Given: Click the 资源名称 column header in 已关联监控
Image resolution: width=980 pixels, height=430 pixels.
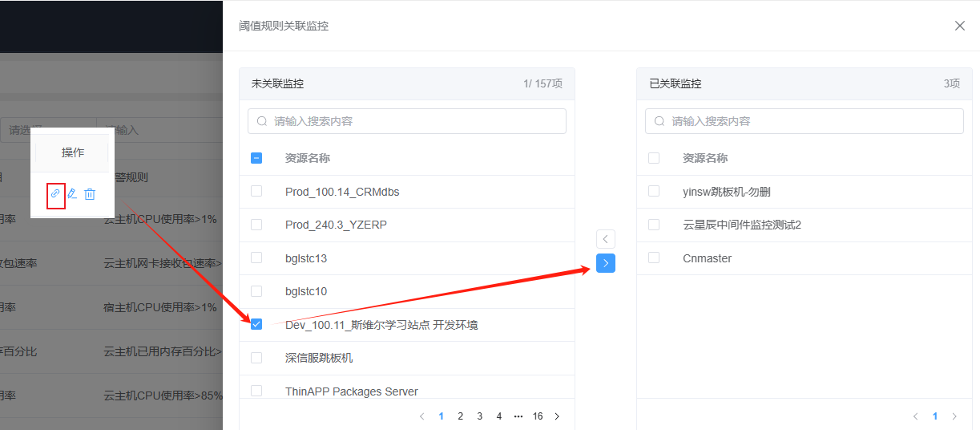Looking at the screenshot, I should [705, 158].
